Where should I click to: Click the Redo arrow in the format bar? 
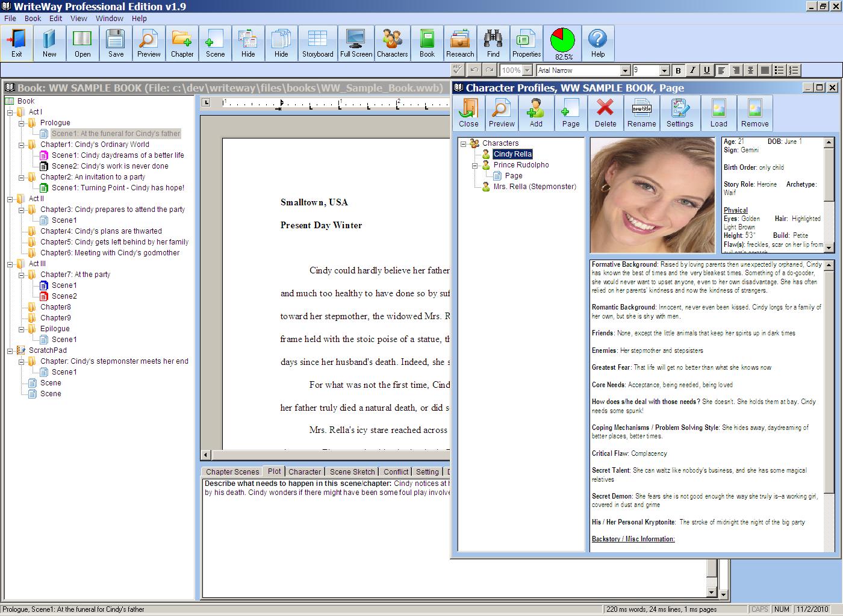click(x=490, y=70)
